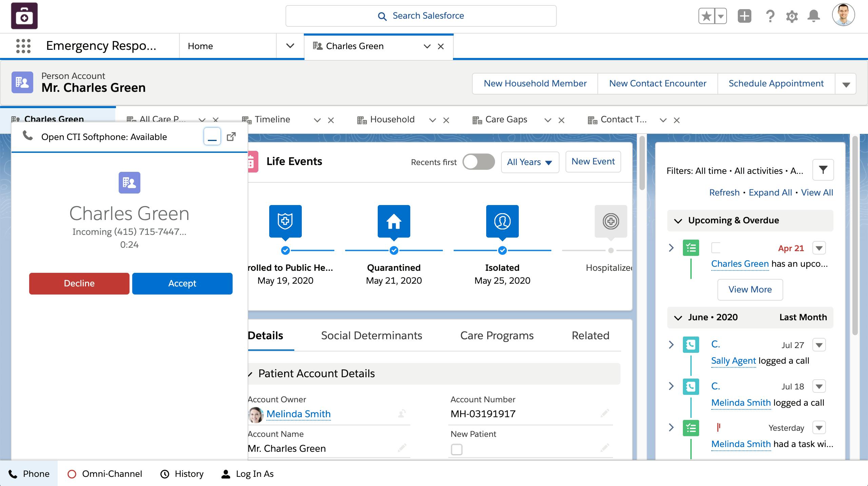Click the Refresh activities link

point(724,193)
